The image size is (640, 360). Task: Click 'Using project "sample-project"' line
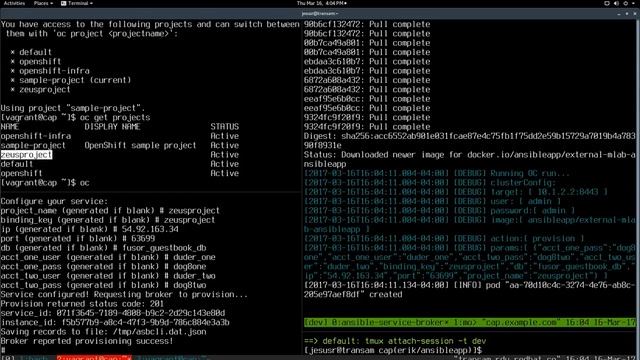73,108
